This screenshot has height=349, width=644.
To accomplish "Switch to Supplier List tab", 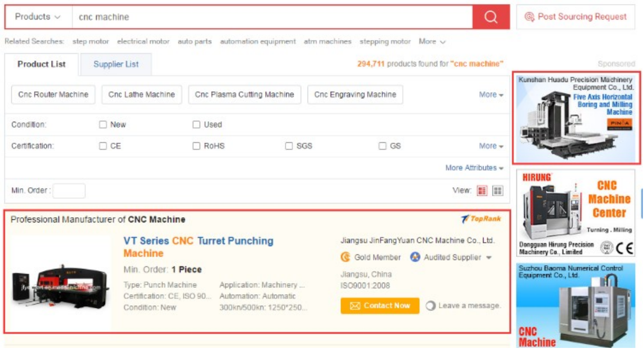I will click(x=116, y=64).
